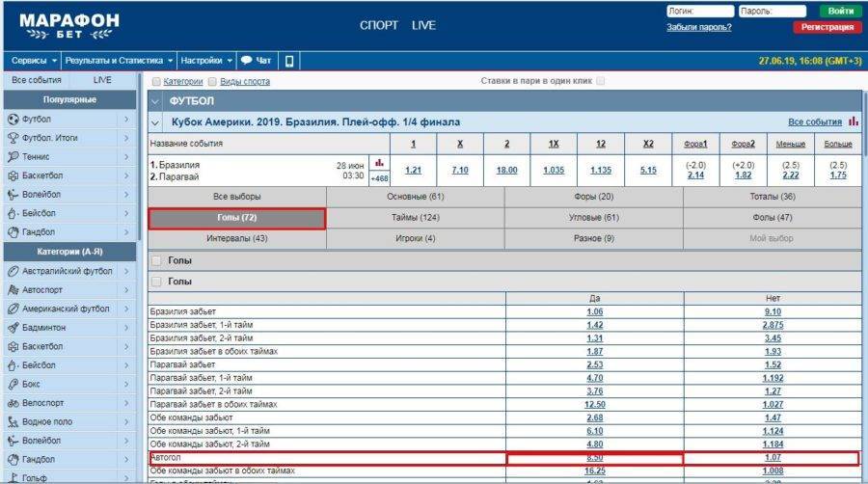The image size is (868, 484).
Task: Open the Автоспорт car icon in sidebar
Action: point(14,290)
